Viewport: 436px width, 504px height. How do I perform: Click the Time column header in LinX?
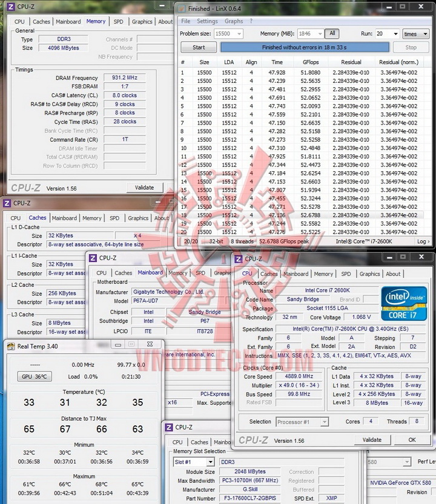pos(277,62)
